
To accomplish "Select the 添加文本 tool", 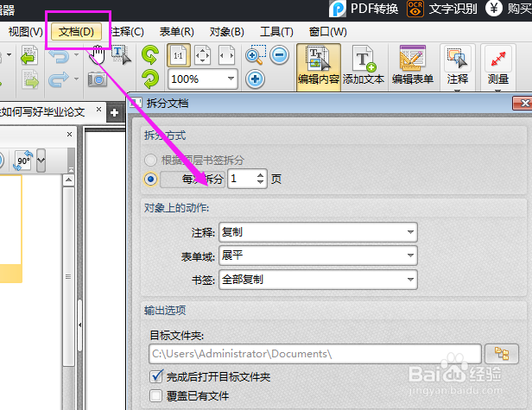I will 364,66.
